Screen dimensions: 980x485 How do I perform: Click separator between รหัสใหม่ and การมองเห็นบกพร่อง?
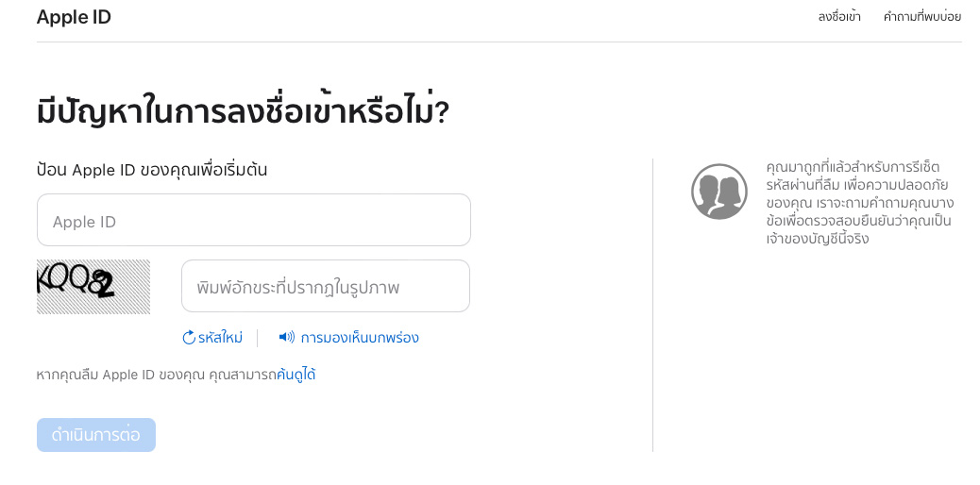257,338
